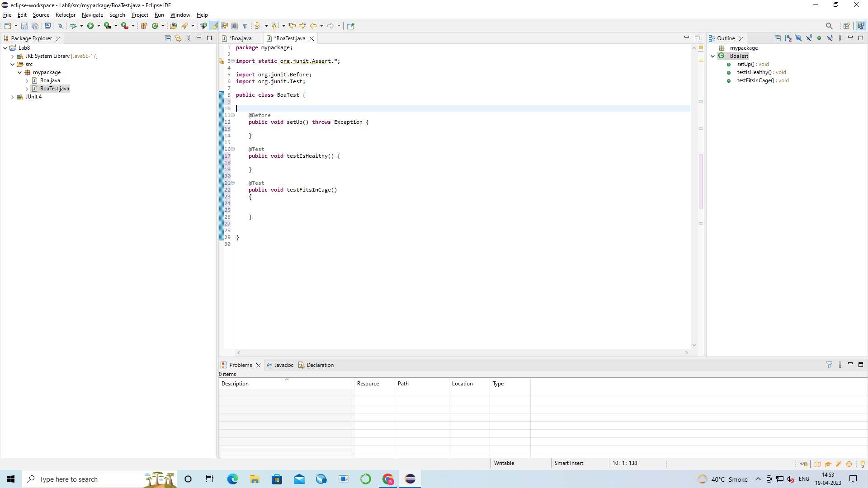Collapse the src folder node
This screenshot has height=488, width=868.
12,65
